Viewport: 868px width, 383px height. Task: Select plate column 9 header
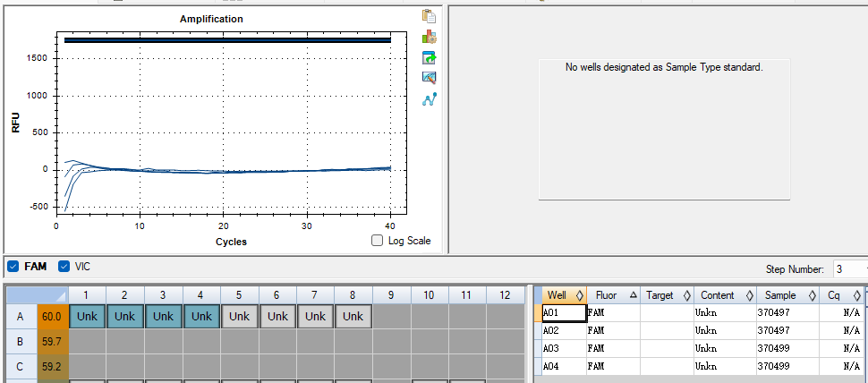pos(391,295)
